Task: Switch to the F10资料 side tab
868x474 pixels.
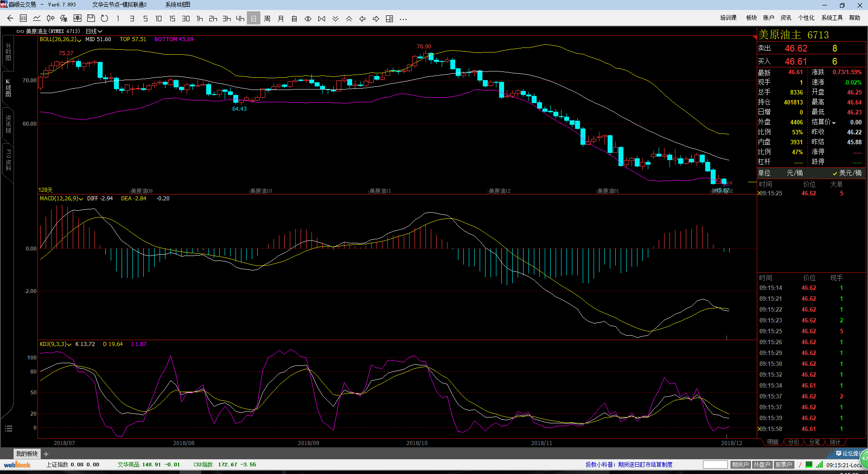Action: click(x=8, y=161)
